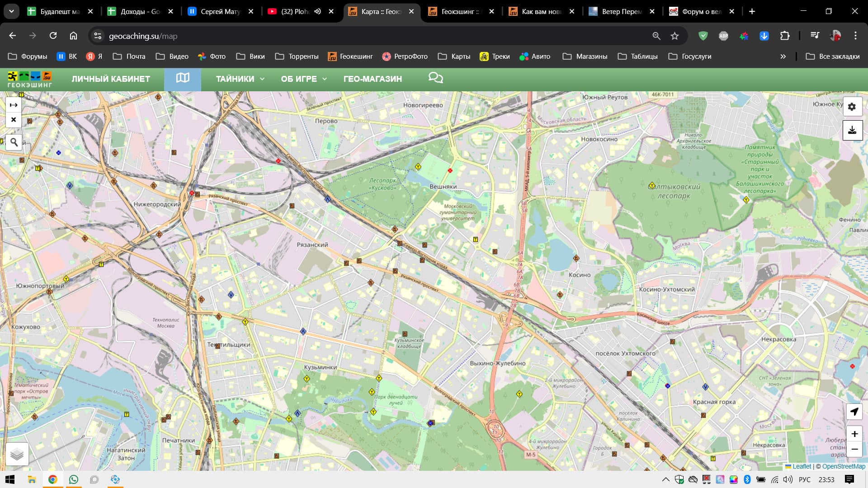Screen dimensions: 868x488
Task: Click the locate-me arrow button
Action: tap(854, 412)
